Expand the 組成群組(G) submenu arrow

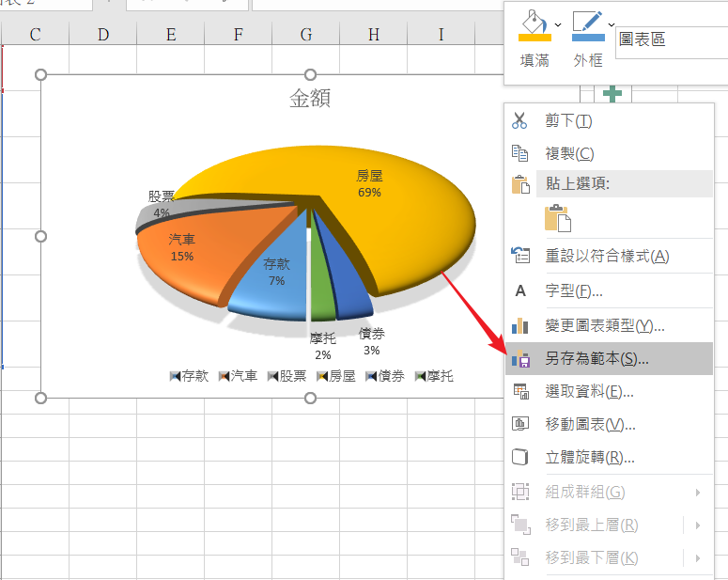pos(698,493)
